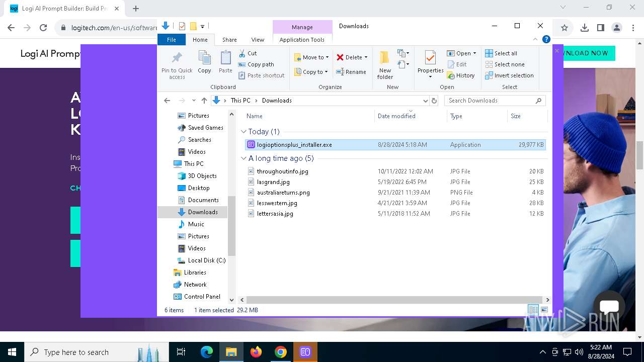The image size is (644, 362).
Task: Switch to details view button
Action: 533,310
